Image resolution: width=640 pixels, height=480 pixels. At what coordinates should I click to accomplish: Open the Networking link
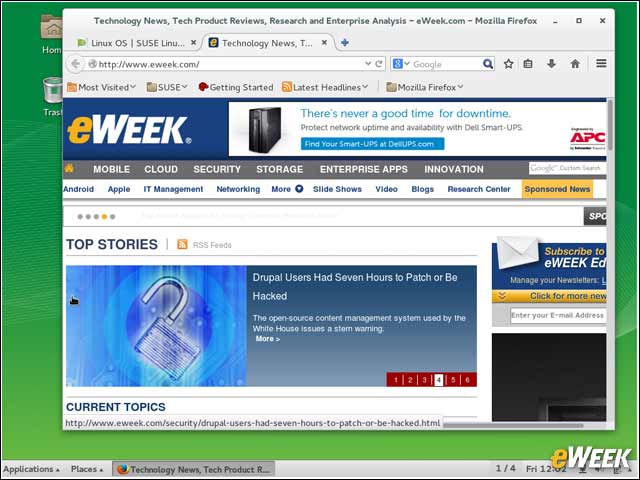point(238,189)
